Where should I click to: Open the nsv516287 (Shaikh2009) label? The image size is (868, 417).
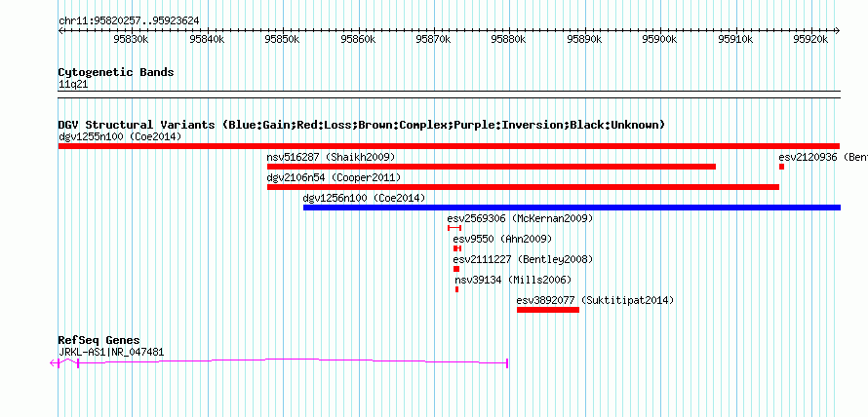[331, 157]
